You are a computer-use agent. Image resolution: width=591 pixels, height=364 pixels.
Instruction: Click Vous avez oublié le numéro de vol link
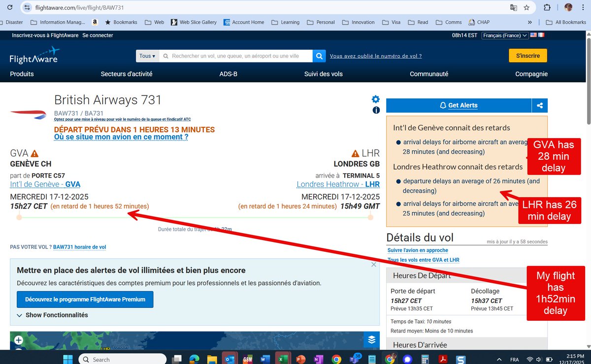coord(376,56)
